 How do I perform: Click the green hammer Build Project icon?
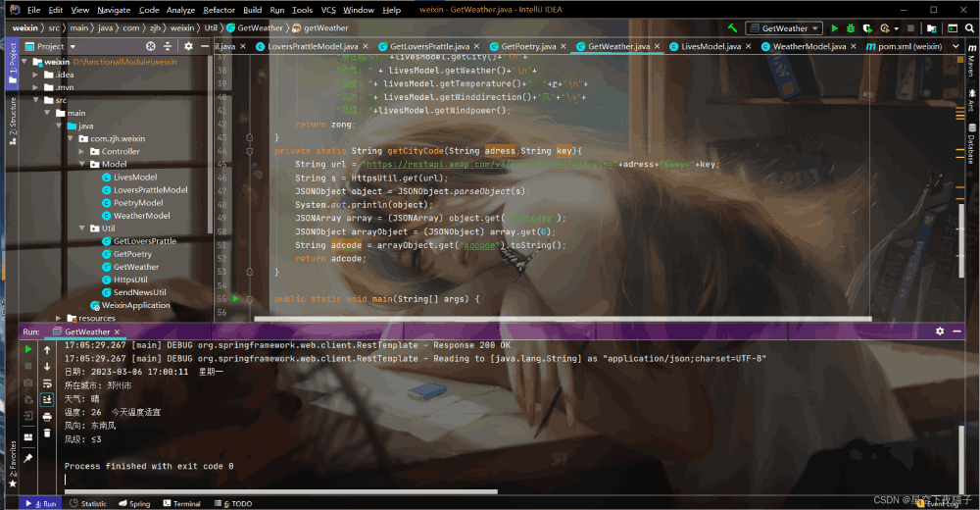(x=731, y=28)
